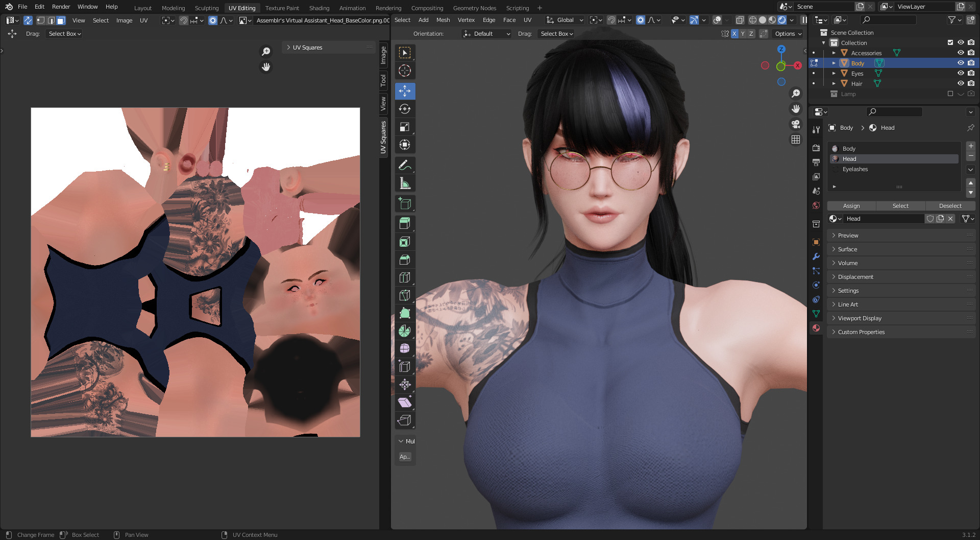Click the Assign material button
Viewport: 980px width, 540px height.
[851, 206]
